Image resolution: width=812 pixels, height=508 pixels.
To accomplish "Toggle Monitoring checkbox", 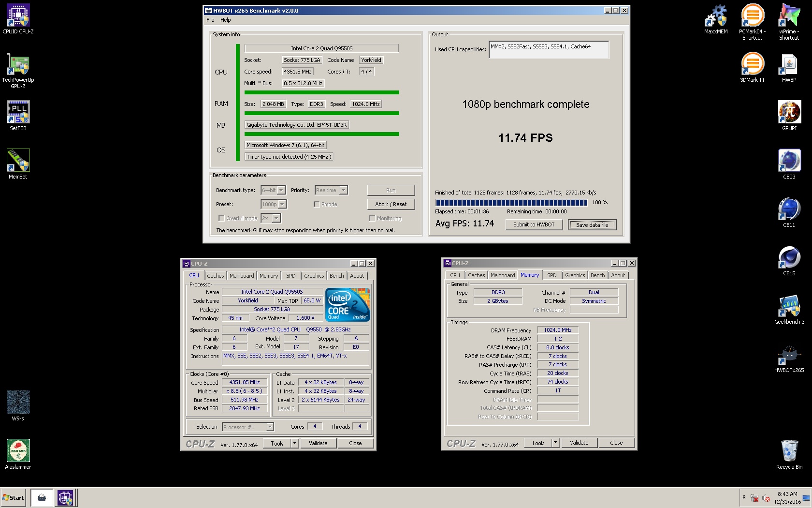I will click(372, 218).
